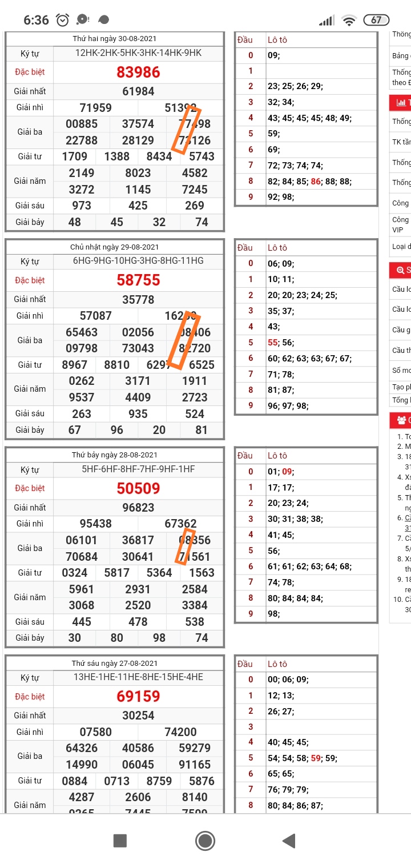Image resolution: width=411 pixels, height=868 pixels.
Task: Click sixth prize number 935
Action: tap(138, 413)
